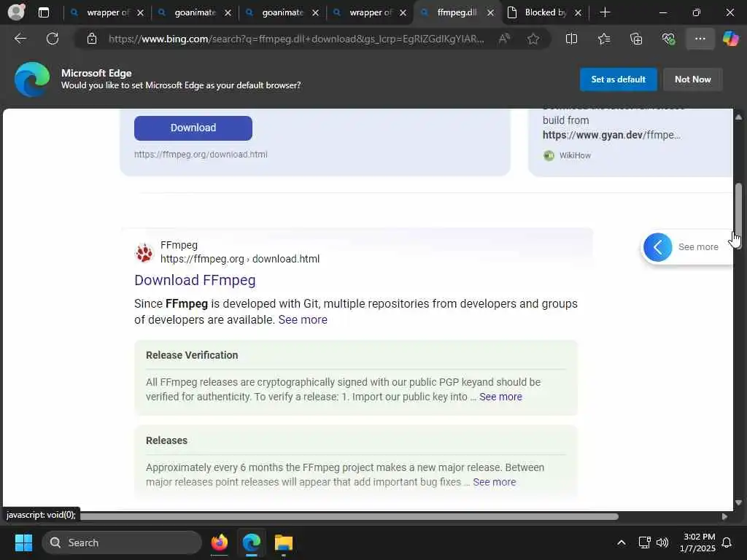
Task: Open notifications bell icon
Action: click(727, 542)
